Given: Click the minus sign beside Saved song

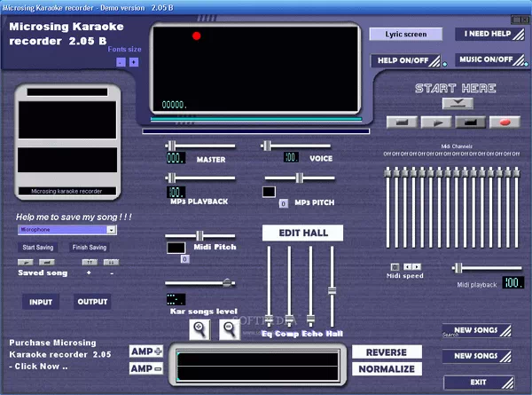Looking at the screenshot, I should point(112,273).
